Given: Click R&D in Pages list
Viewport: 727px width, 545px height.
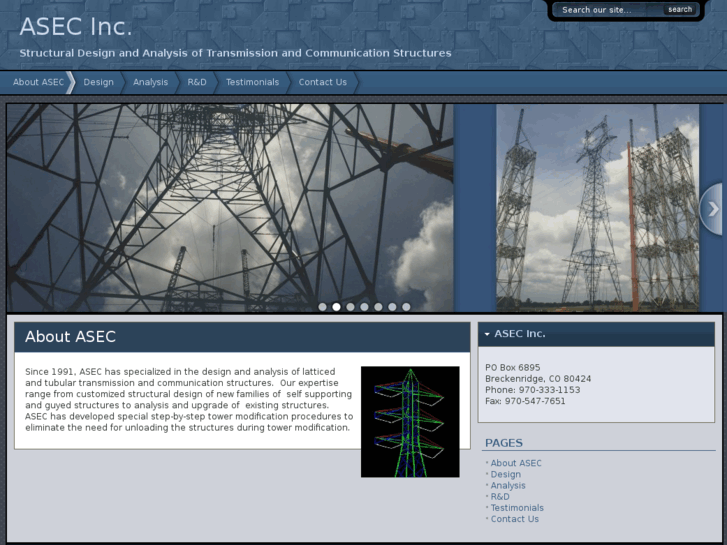Looking at the screenshot, I should point(500,496).
